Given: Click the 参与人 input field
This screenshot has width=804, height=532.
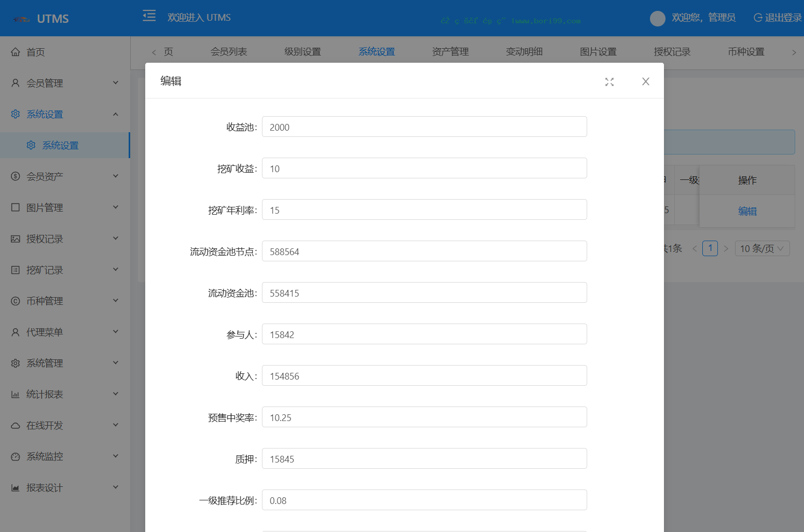Looking at the screenshot, I should 424,334.
